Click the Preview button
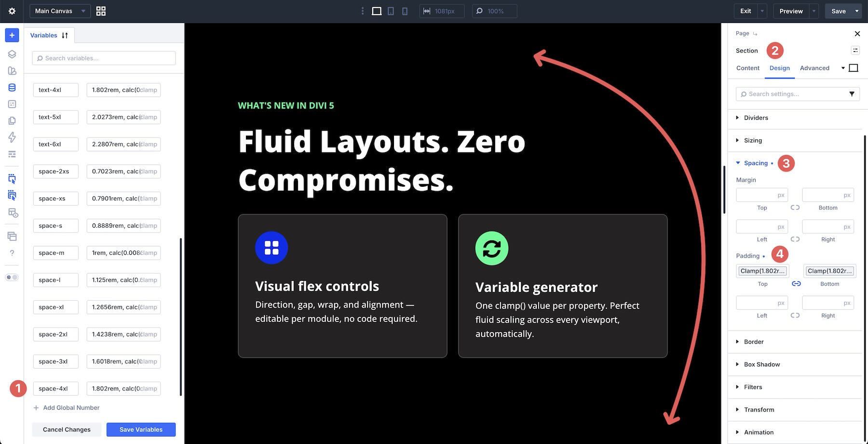868x444 pixels. click(791, 11)
